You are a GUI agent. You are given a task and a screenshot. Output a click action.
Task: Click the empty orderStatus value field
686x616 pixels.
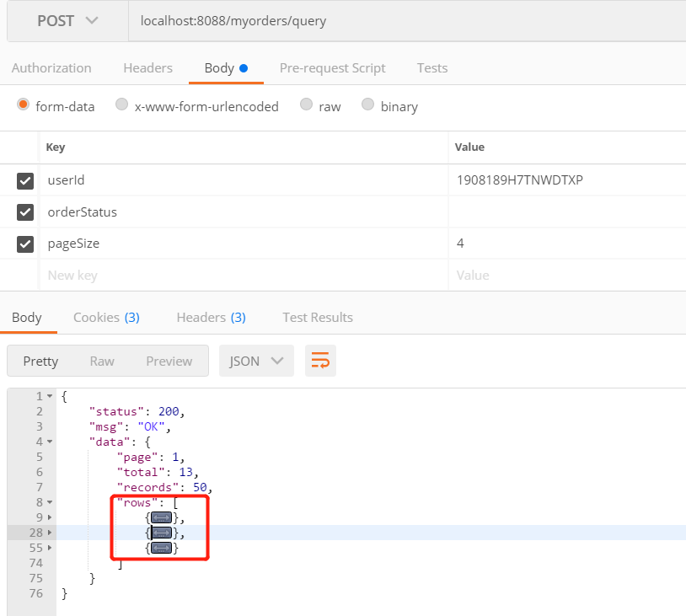tap(567, 212)
